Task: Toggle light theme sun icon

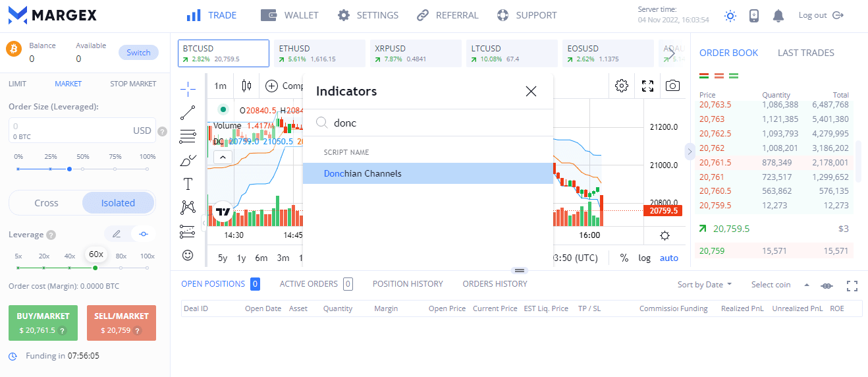Action: coord(730,15)
